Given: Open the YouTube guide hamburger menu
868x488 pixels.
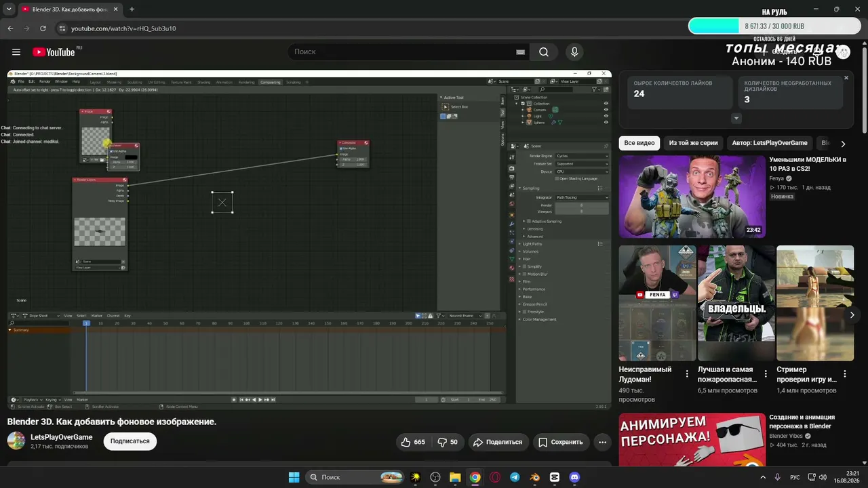Looking at the screenshot, I should tap(16, 52).
